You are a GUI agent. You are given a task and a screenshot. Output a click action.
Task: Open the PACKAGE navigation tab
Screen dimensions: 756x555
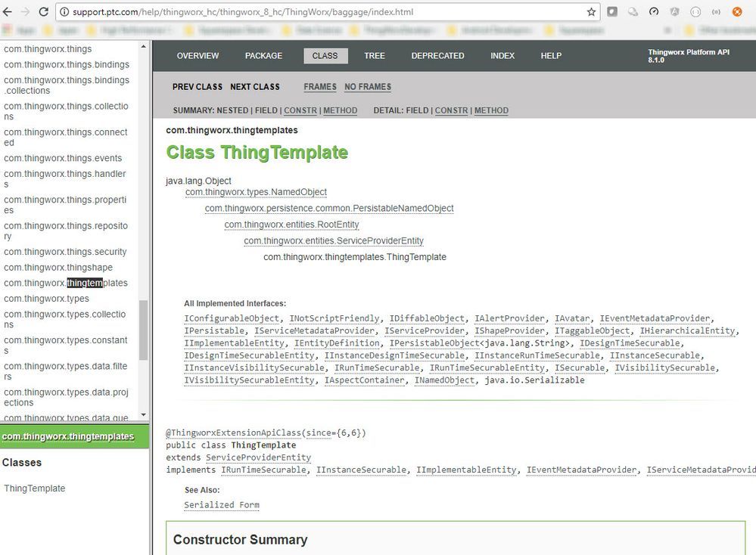[x=264, y=56]
